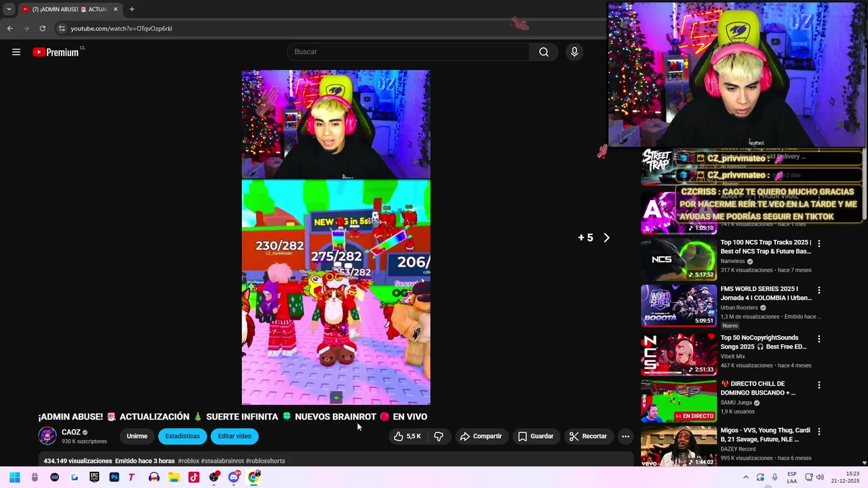Open a new browser tab with plus
Image resolution: width=868 pixels, height=488 pixels.
(x=132, y=9)
